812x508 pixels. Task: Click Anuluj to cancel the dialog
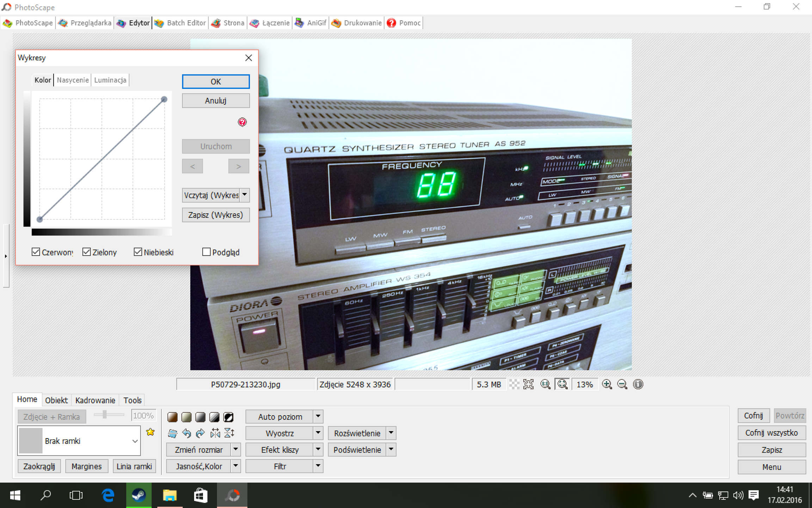coord(216,101)
